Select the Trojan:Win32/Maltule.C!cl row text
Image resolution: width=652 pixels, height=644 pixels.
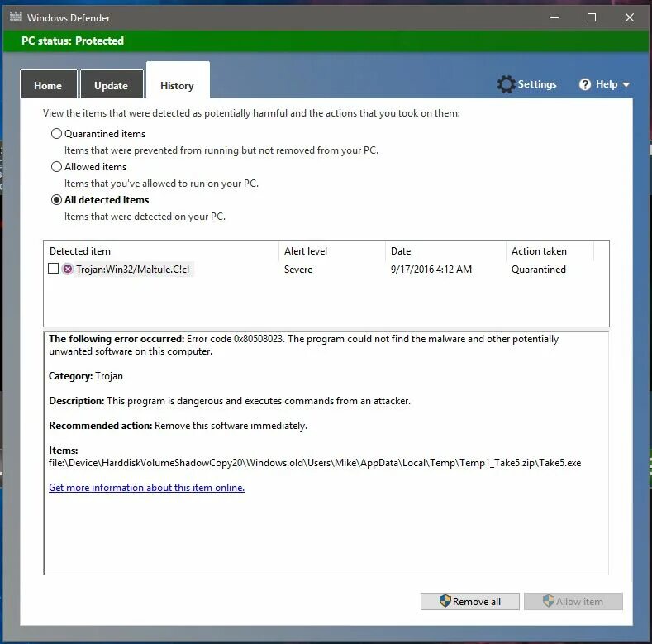133,270
